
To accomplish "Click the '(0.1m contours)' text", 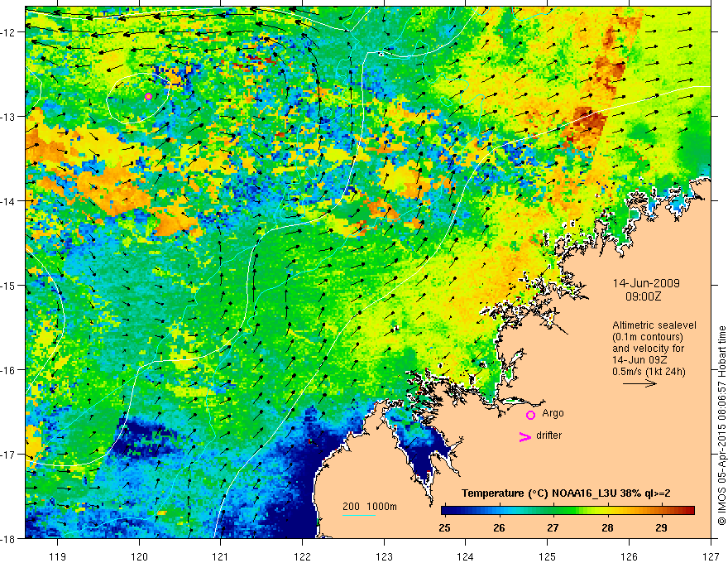I will pyautogui.click(x=648, y=337).
